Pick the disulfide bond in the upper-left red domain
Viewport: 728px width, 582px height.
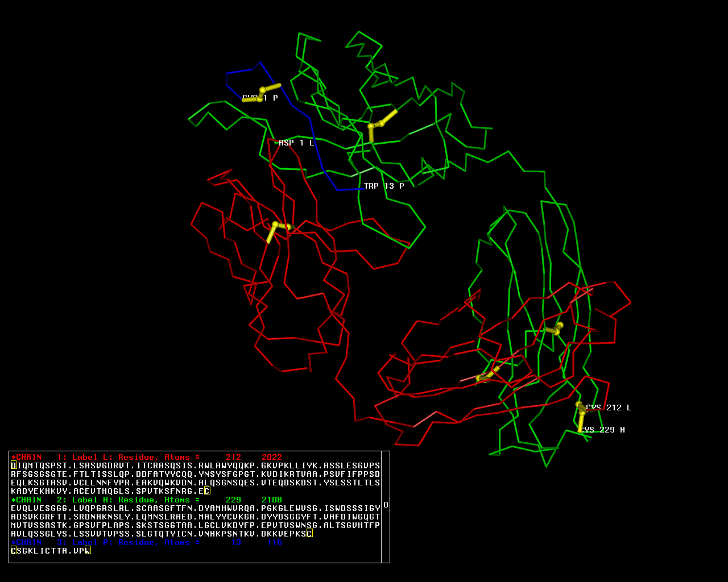[276, 228]
